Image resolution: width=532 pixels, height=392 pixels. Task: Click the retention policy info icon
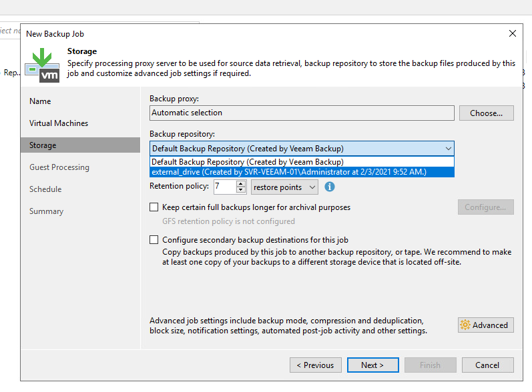point(330,187)
